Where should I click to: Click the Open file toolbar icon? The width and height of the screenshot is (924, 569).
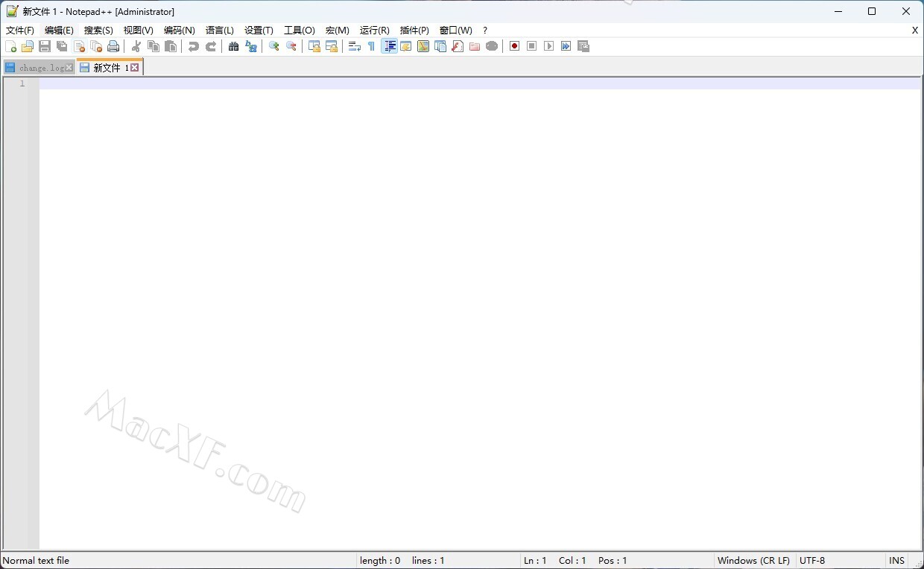(x=28, y=46)
